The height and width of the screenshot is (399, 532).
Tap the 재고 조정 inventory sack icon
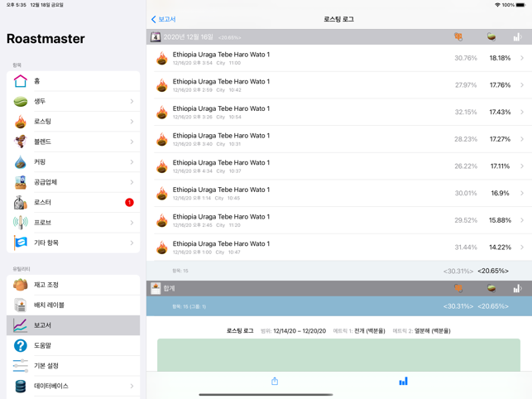pyautogui.click(x=21, y=285)
